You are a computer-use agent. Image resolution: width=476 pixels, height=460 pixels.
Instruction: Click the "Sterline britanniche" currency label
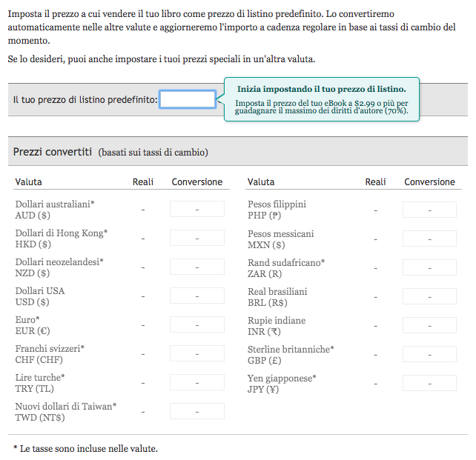click(x=291, y=349)
